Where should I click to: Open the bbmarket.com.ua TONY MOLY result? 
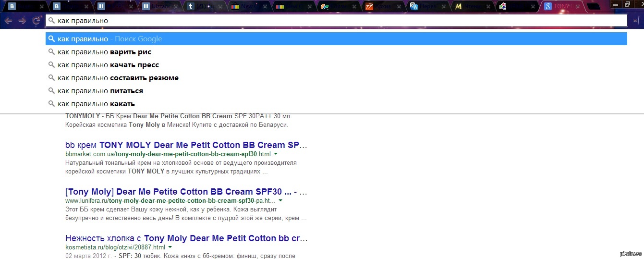[186, 145]
